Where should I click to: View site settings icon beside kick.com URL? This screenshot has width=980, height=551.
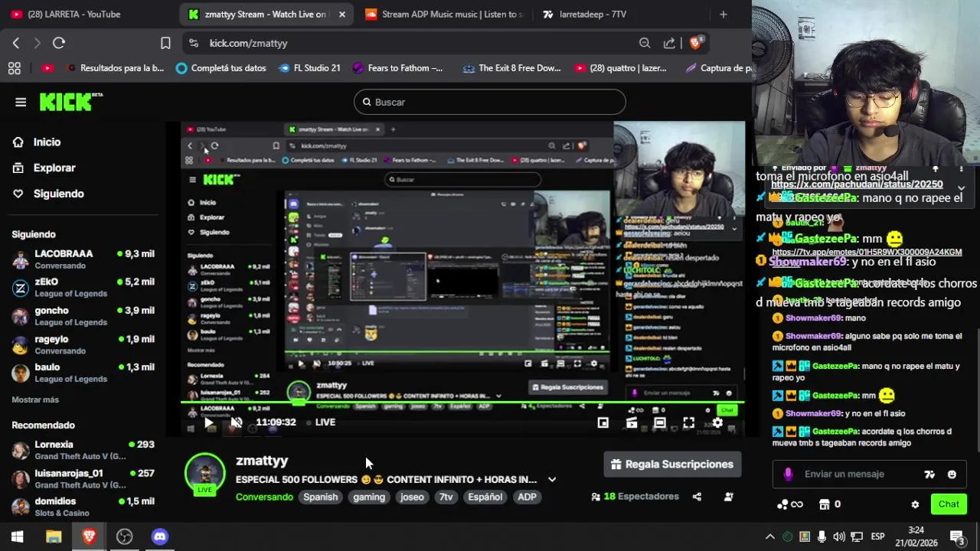pos(193,44)
